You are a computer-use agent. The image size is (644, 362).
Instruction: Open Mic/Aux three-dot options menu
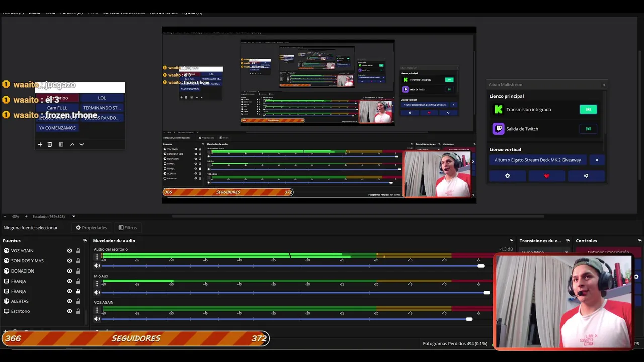click(97, 283)
